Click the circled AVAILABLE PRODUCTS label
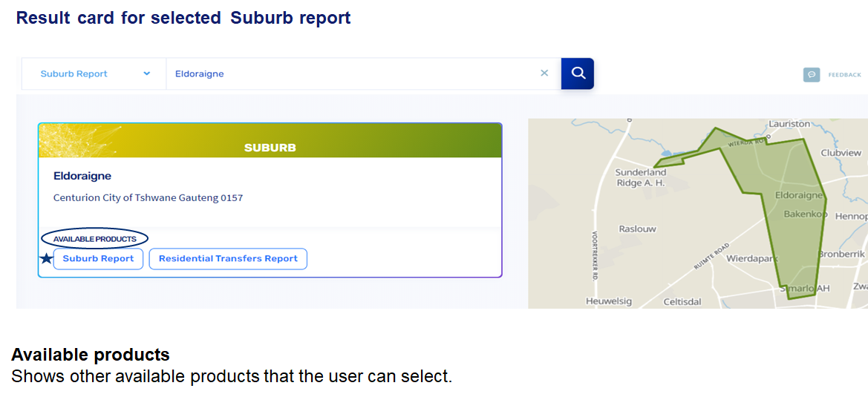This screenshot has height=397, width=868. (94, 239)
